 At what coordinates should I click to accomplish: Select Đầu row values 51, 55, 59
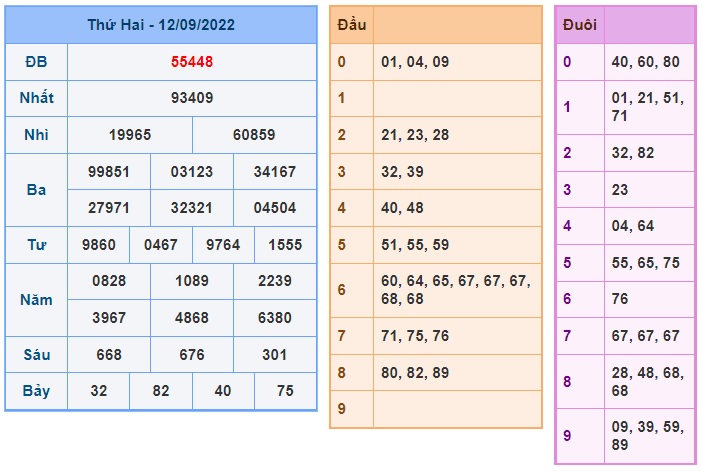pos(415,245)
